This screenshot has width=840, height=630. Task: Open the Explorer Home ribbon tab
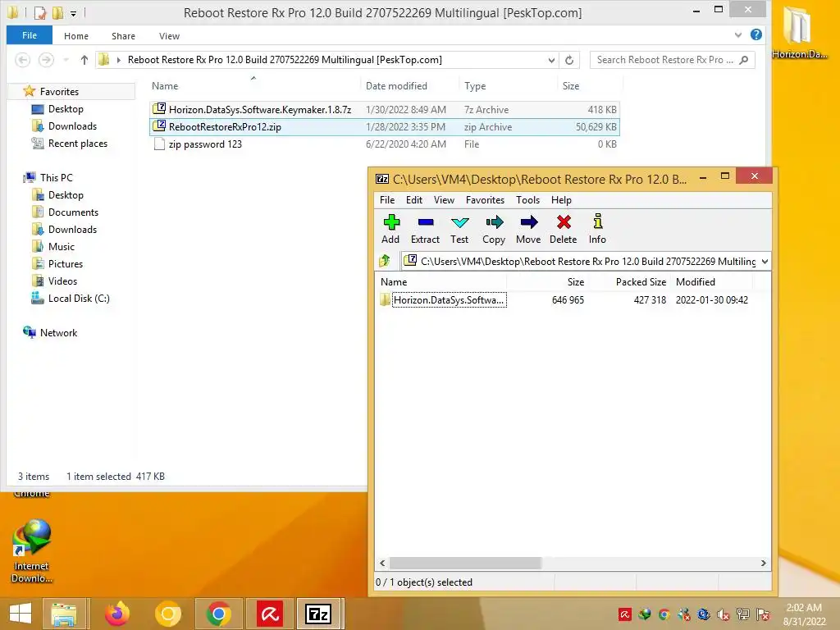(x=76, y=36)
